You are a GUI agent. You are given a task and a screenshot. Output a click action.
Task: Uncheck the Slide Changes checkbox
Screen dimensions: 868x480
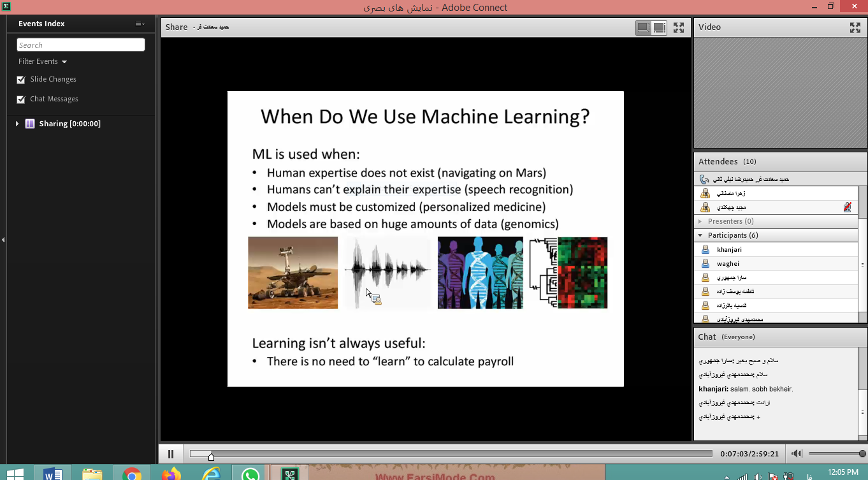[22, 80]
